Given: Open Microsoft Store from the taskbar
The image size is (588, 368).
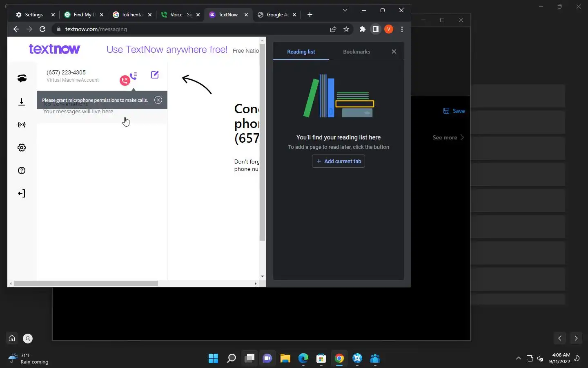Looking at the screenshot, I should pos(321,359).
